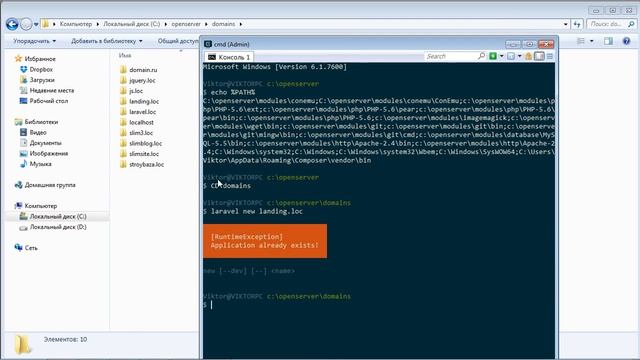The width and height of the screenshot is (640, 360).
Task: Go back in Explorer using the Back arrow
Action: [x=12, y=24]
